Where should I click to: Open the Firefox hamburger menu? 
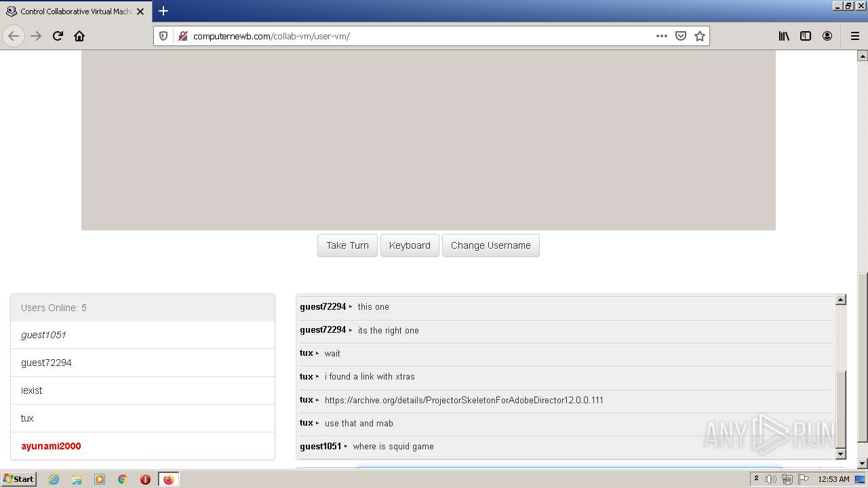(x=854, y=36)
